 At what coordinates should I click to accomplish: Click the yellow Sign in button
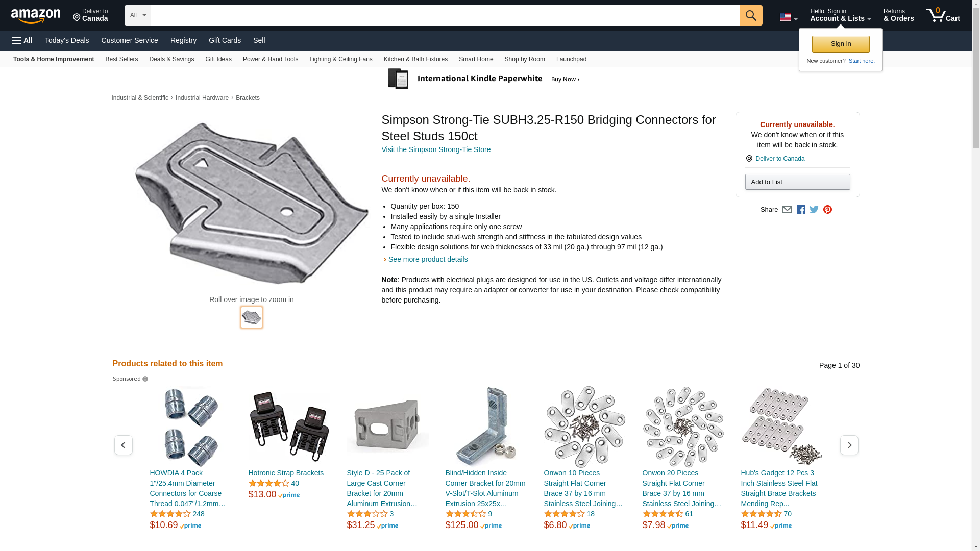coord(841,44)
